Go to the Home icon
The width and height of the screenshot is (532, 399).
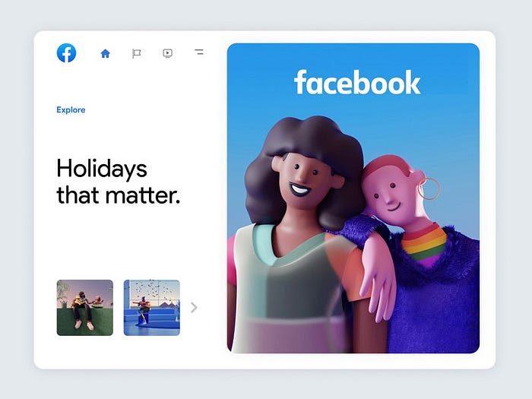[x=105, y=53]
